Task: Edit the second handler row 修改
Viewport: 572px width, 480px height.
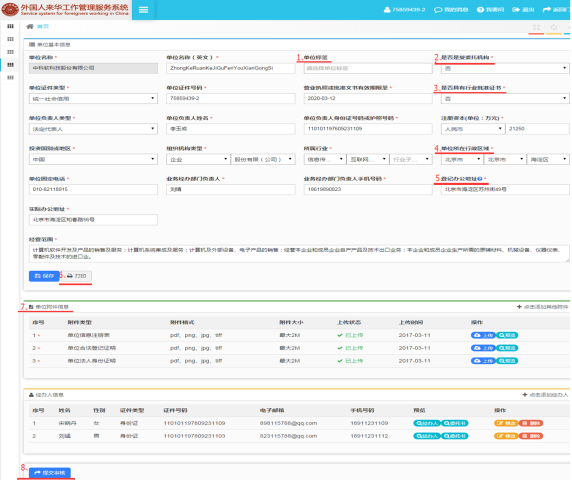Action: tap(506, 436)
